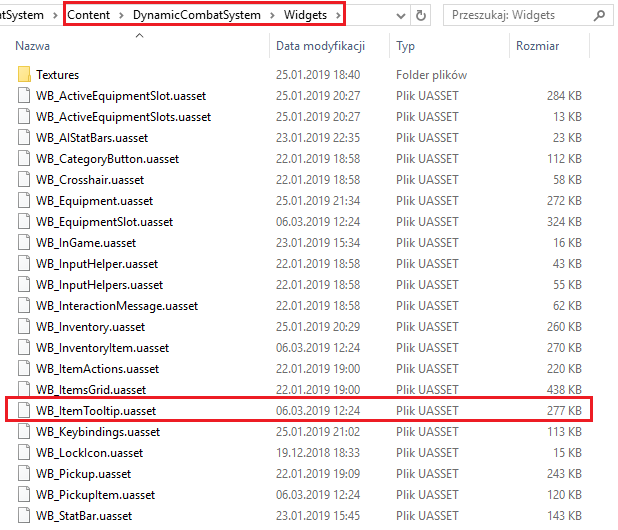The width and height of the screenshot is (618, 530).
Task: Click the search magnifier icon
Action: (x=598, y=16)
